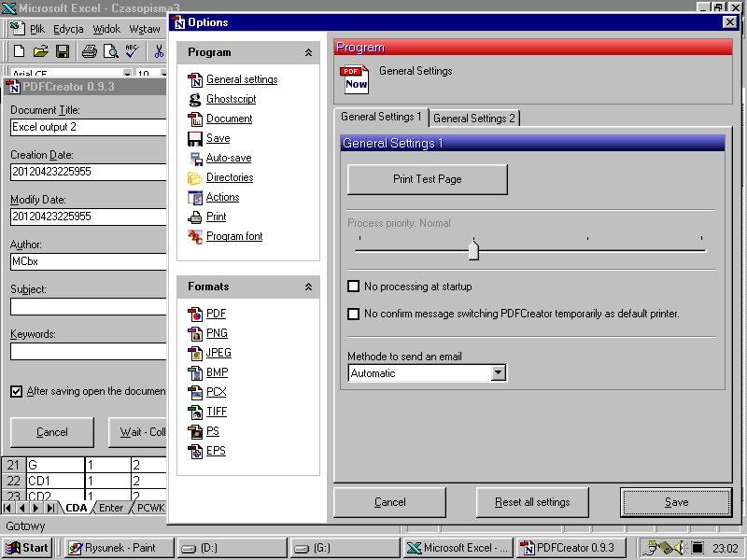Open the Edycja menu in Excel
The width and height of the screenshot is (747, 560).
68,29
